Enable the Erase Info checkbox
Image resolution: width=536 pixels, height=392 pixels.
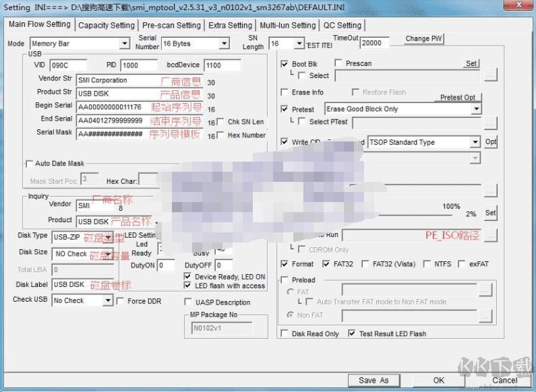[285, 92]
